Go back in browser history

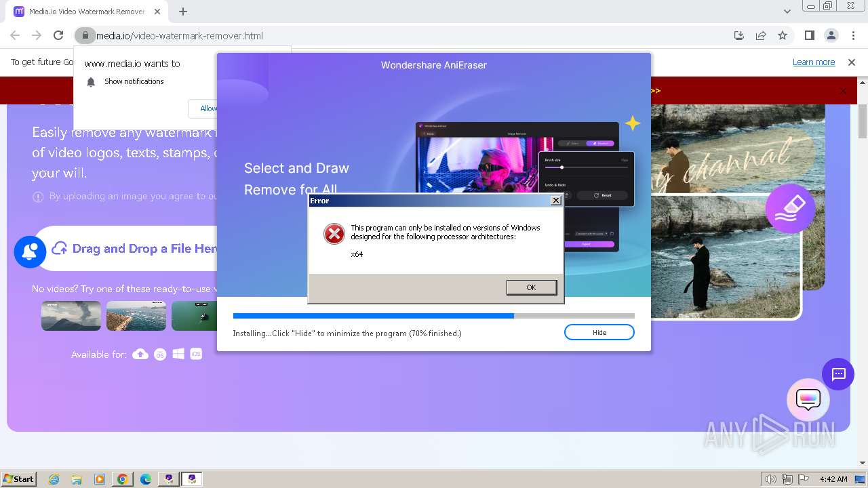[x=15, y=35]
